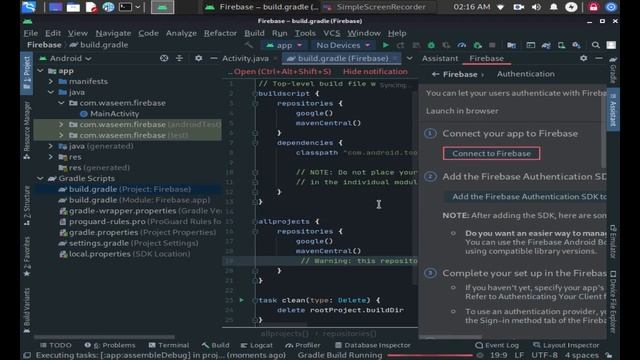Click the Gradle build progress bar in status bar

pyautogui.click(x=430, y=356)
